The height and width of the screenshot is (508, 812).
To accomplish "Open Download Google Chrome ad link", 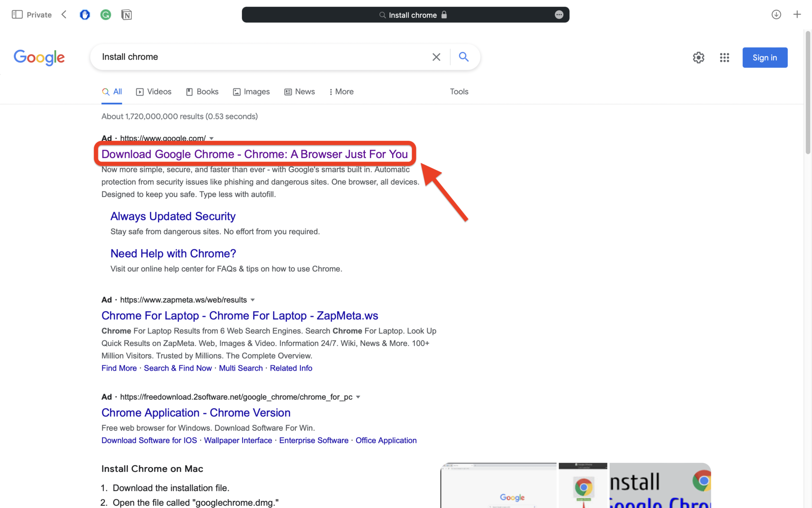I will (x=255, y=154).
